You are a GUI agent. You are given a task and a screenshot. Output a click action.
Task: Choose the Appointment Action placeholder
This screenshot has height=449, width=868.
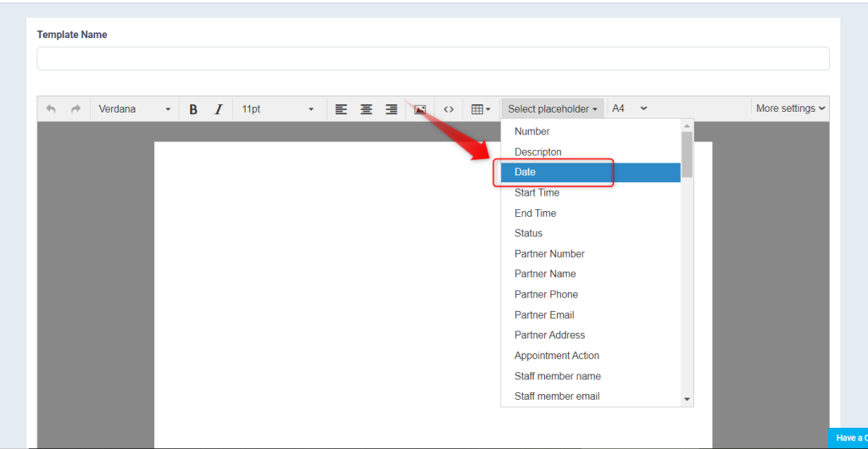(x=591, y=356)
